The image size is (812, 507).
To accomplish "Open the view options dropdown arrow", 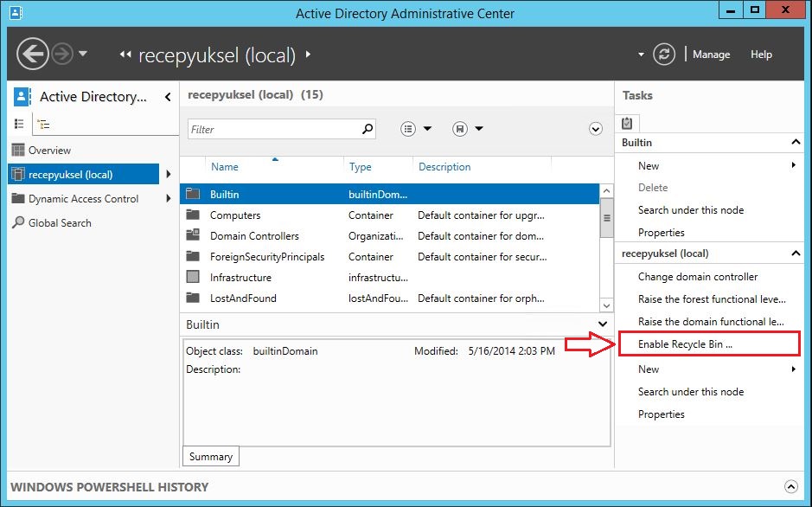I will pos(428,128).
